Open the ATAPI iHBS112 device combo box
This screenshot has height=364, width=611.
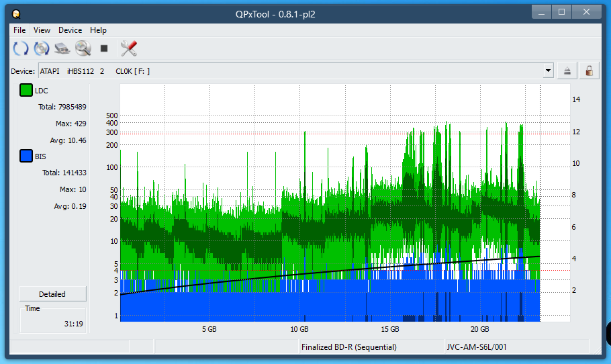point(289,71)
